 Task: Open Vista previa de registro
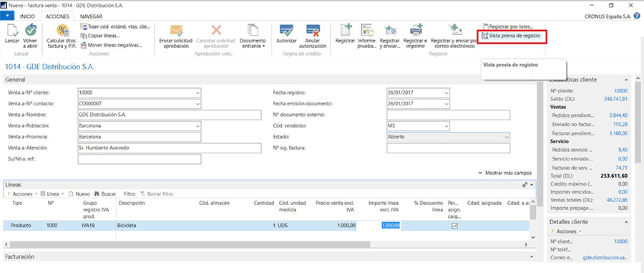[512, 36]
